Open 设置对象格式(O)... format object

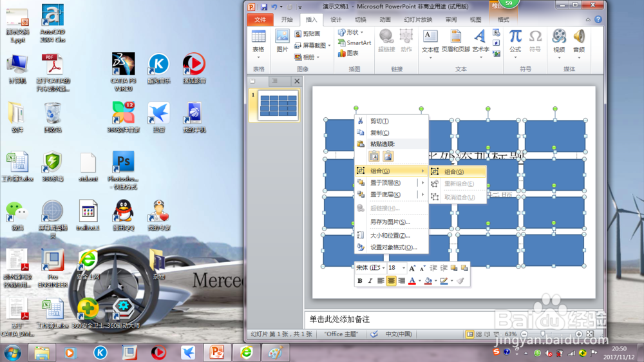point(392,247)
